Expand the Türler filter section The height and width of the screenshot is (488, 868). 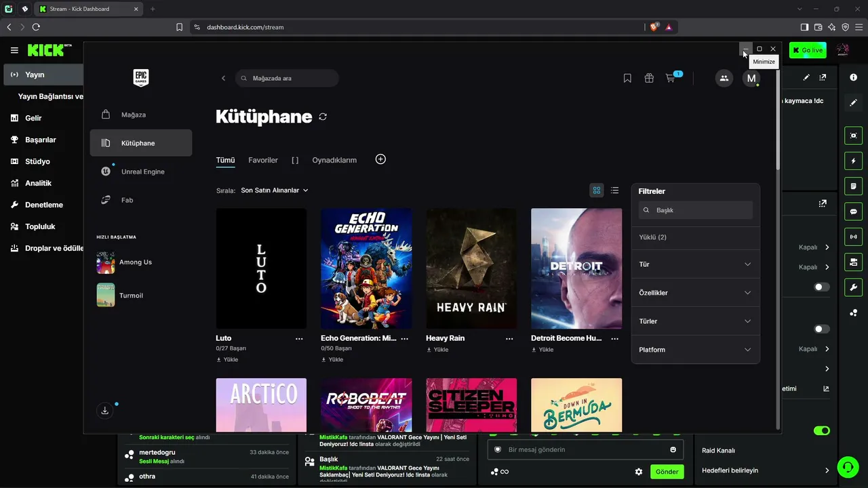click(695, 321)
